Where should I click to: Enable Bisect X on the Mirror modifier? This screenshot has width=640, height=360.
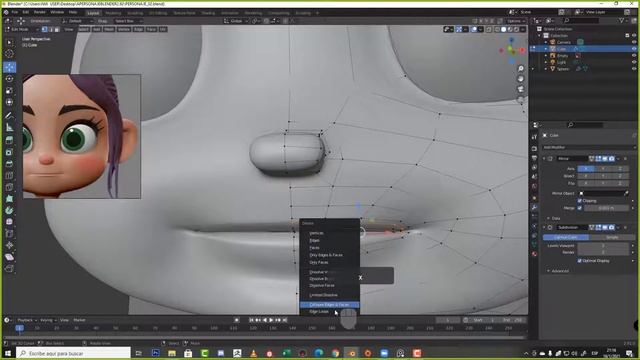coord(585,176)
